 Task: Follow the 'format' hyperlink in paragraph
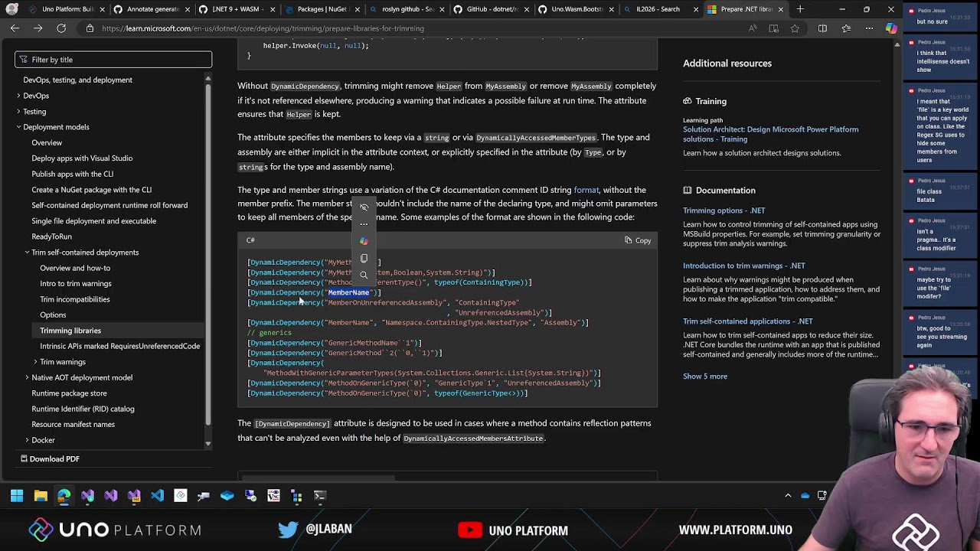(586, 190)
